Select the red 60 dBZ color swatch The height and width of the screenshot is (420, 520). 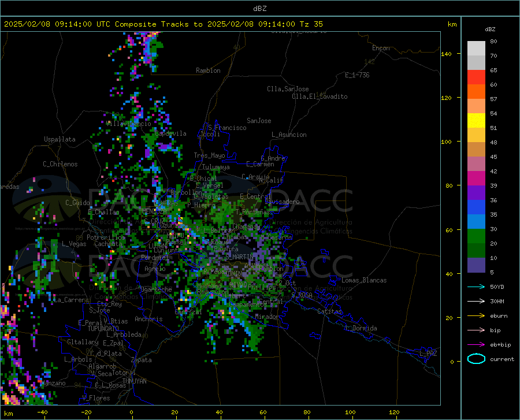click(x=476, y=77)
